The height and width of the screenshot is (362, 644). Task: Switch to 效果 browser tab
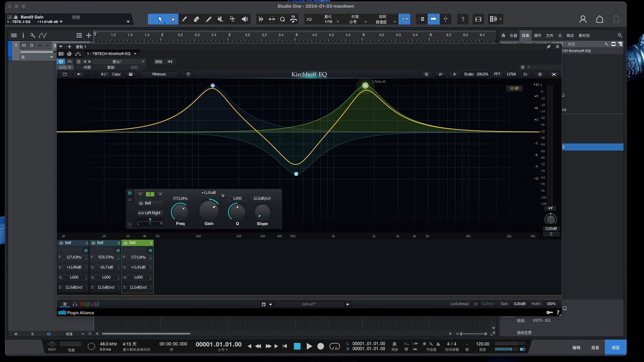(x=526, y=35)
